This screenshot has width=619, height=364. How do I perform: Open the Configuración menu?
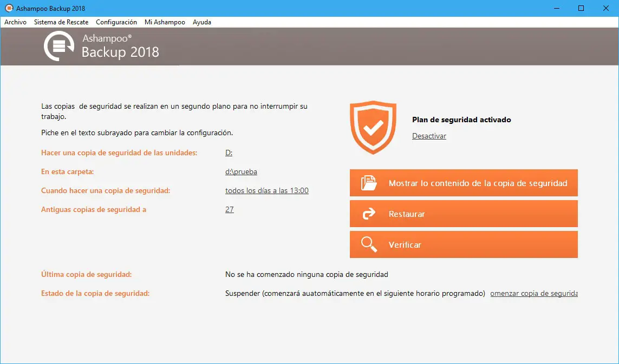[x=116, y=22]
